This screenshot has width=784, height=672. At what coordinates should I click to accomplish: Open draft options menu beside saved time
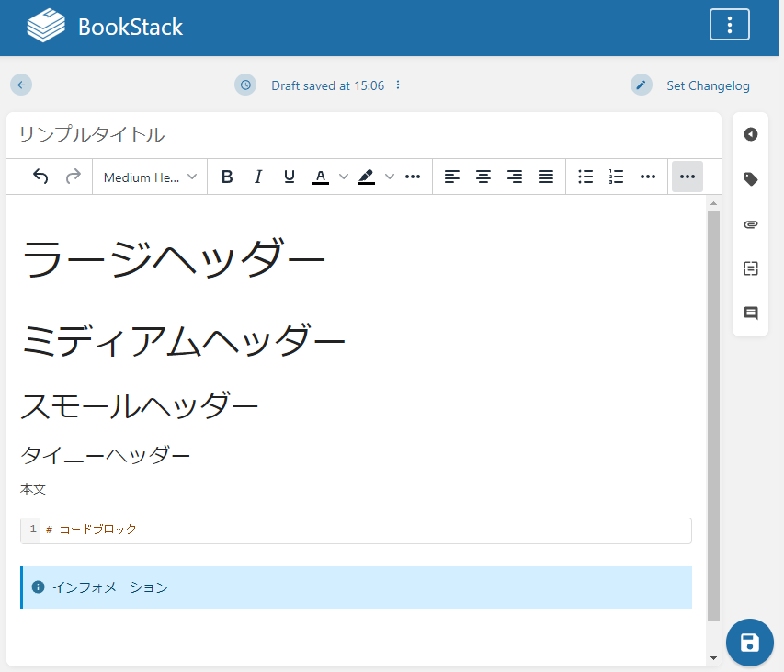(x=398, y=85)
